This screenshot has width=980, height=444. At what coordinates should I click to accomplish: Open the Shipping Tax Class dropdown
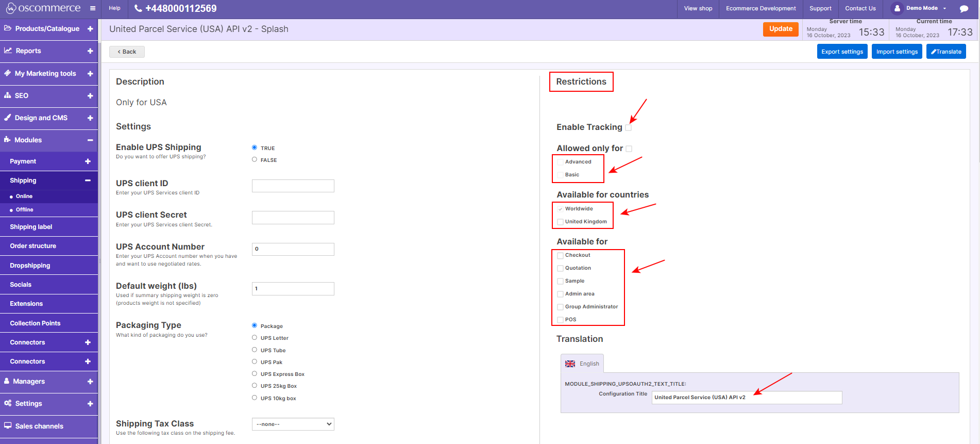293,424
